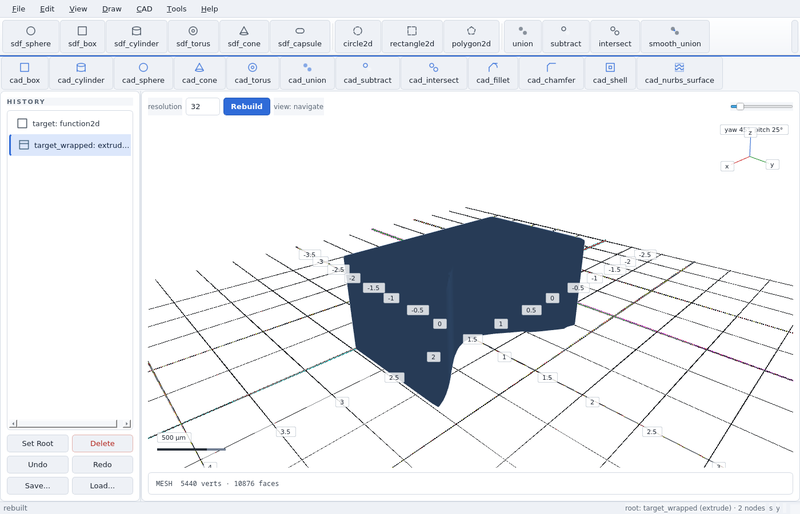800x514 pixels.
Task: Use the cad_shell tool
Action: (x=610, y=74)
